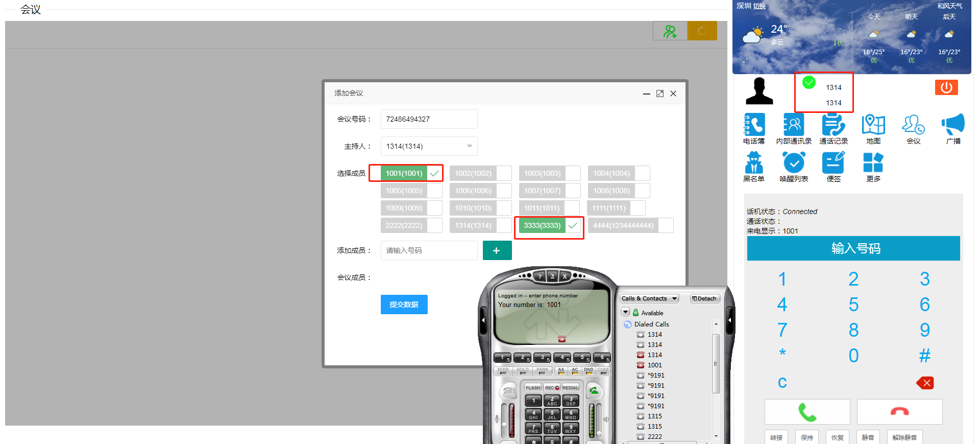Open the 广播 broadcast megaphone icon
Viewport: 980px width, 444px height.
click(x=953, y=125)
